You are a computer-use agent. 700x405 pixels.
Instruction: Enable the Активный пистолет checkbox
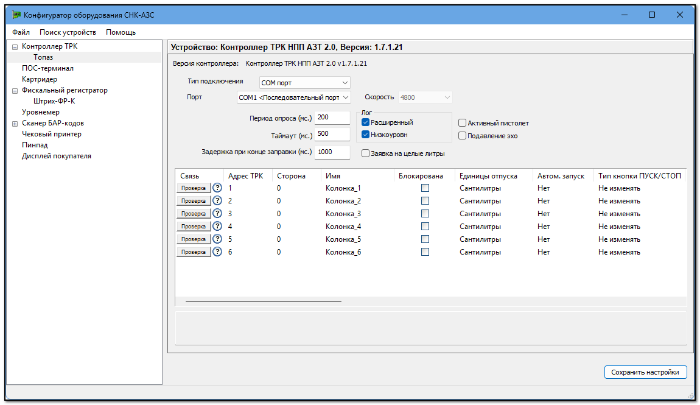coord(462,123)
